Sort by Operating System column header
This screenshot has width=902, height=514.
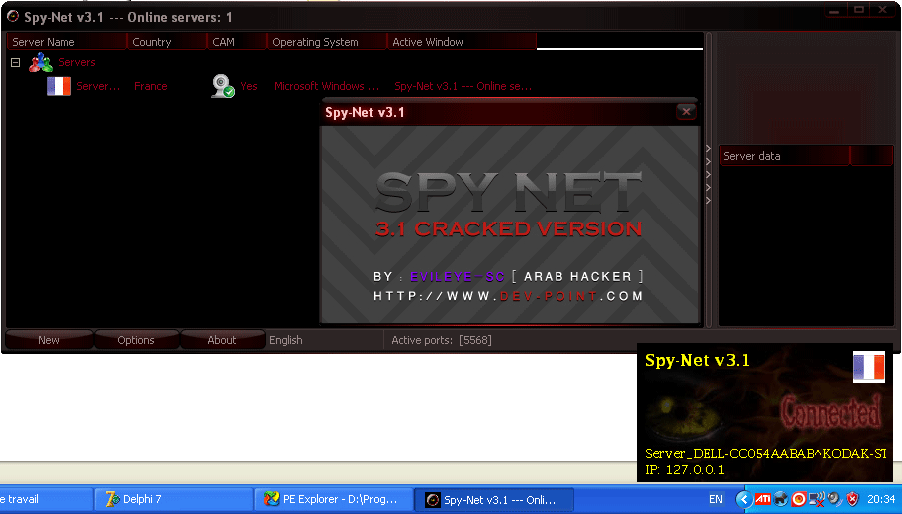327,42
